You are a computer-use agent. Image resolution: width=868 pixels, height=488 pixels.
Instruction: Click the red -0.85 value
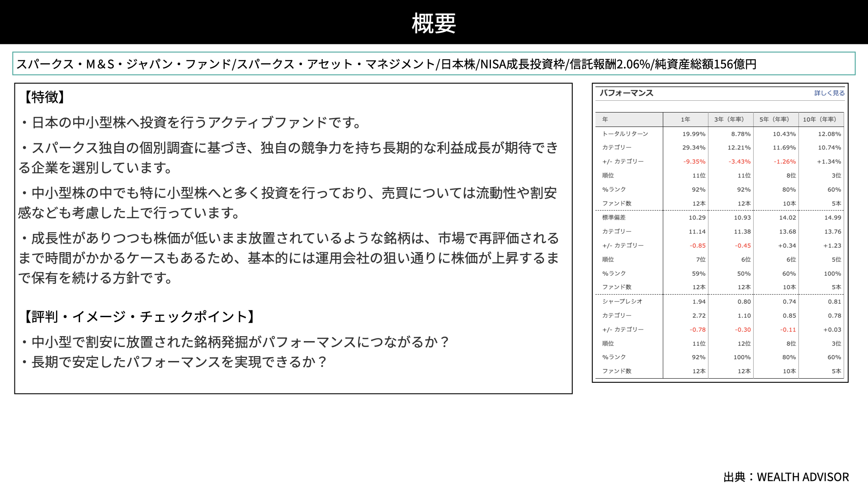click(698, 245)
